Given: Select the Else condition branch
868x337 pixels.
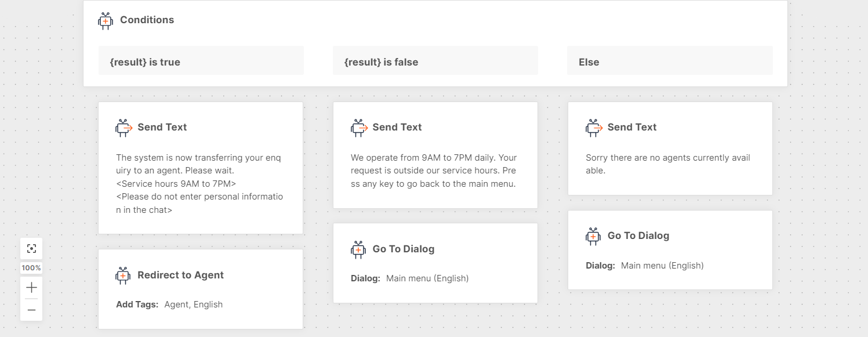Looking at the screenshot, I should 669,61.
